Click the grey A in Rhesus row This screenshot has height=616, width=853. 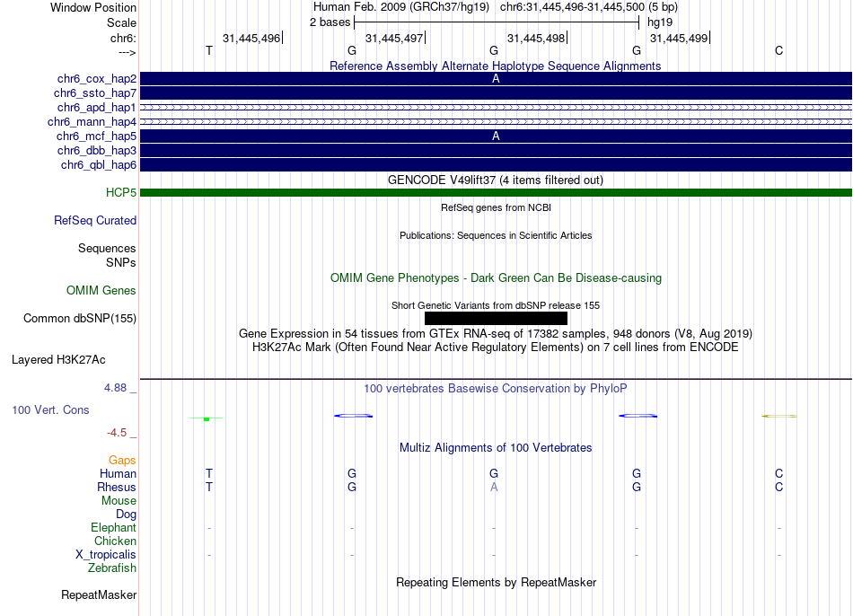click(494, 487)
